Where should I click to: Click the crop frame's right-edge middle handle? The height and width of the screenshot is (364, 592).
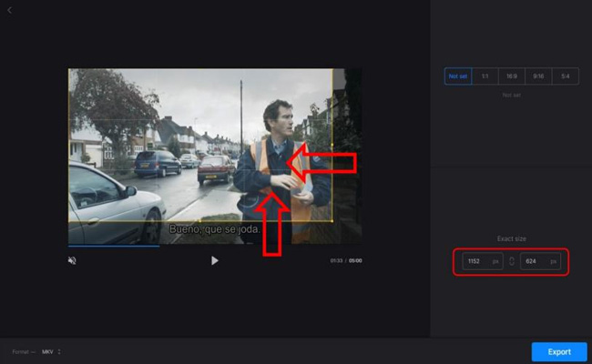point(332,145)
